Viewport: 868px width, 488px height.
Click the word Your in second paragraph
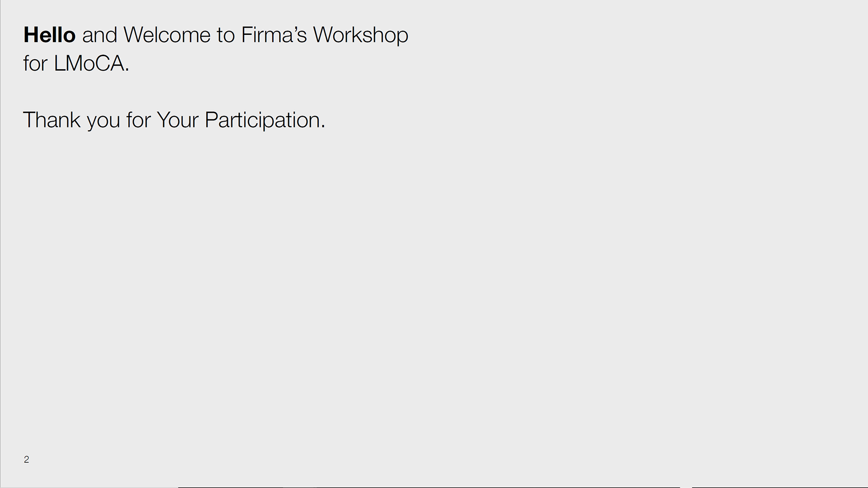(x=177, y=120)
